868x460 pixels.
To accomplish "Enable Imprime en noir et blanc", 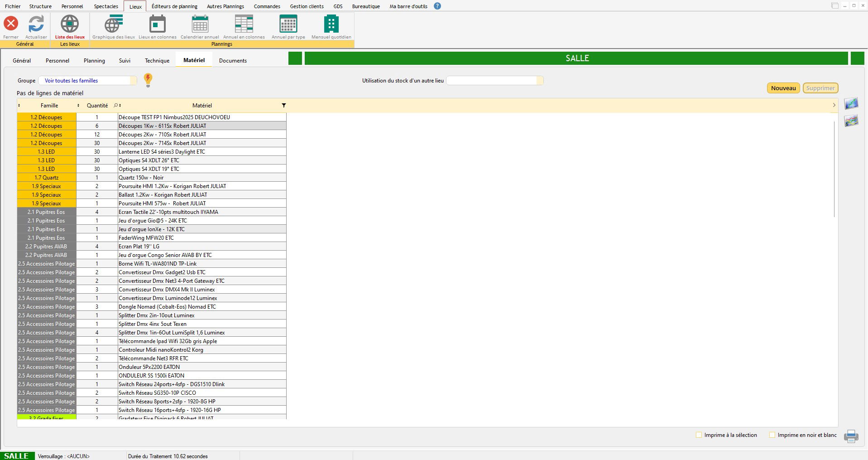I will pyautogui.click(x=772, y=435).
